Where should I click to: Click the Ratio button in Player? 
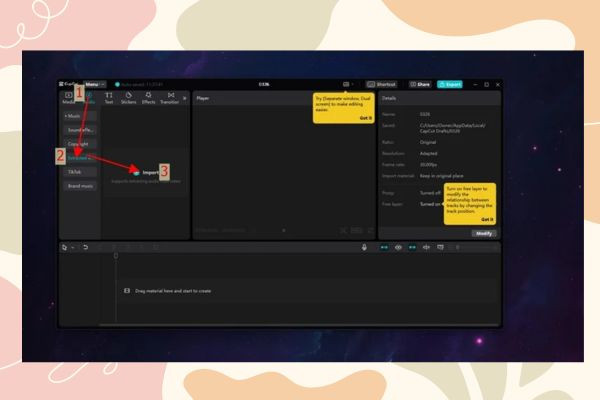click(357, 230)
